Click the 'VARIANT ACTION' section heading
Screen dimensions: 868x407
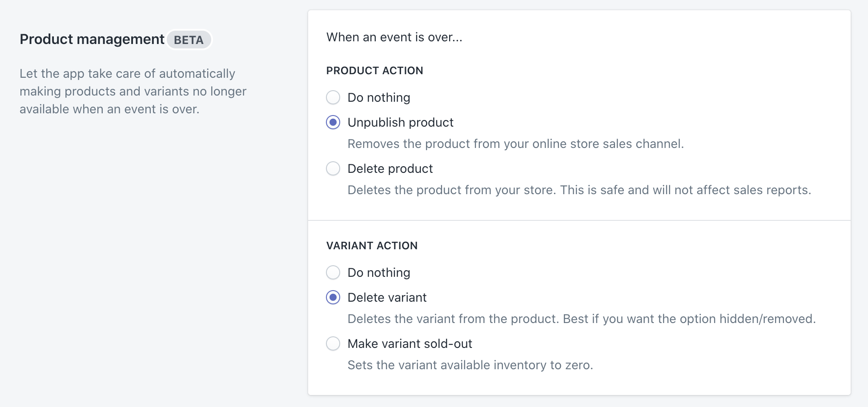372,246
